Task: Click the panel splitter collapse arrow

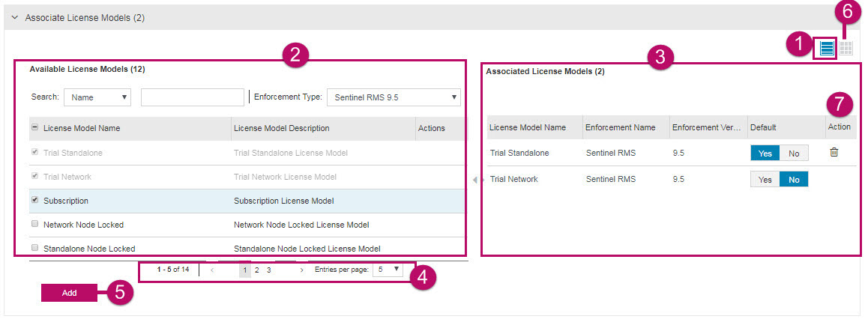Action: tap(474, 180)
